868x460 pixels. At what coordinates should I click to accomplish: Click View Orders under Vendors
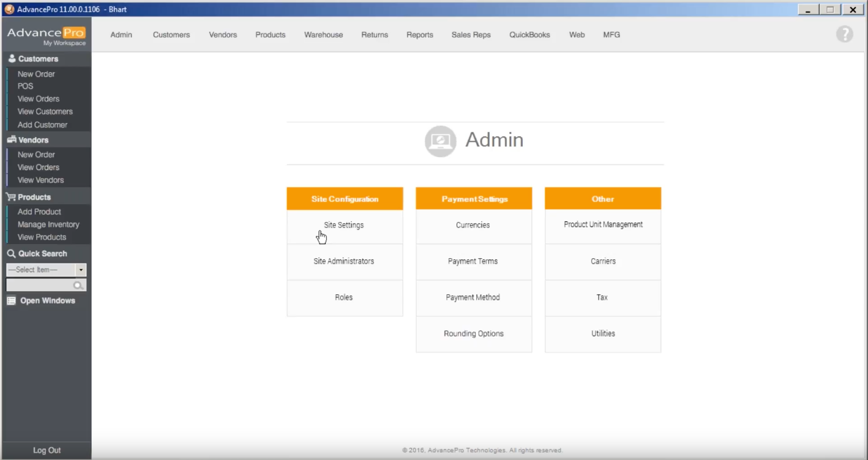click(x=39, y=168)
